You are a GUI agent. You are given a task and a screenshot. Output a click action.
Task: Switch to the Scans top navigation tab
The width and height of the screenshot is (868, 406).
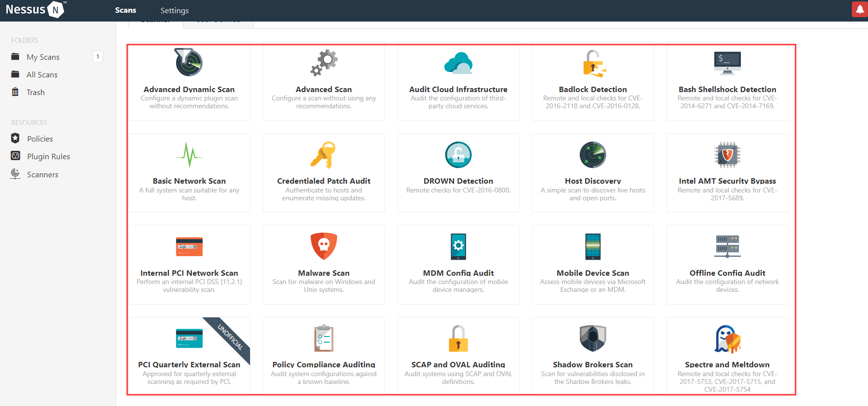point(126,10)
